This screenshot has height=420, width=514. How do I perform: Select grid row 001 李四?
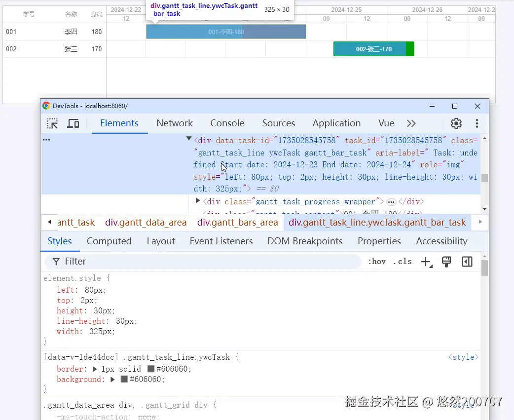point(54,32)
